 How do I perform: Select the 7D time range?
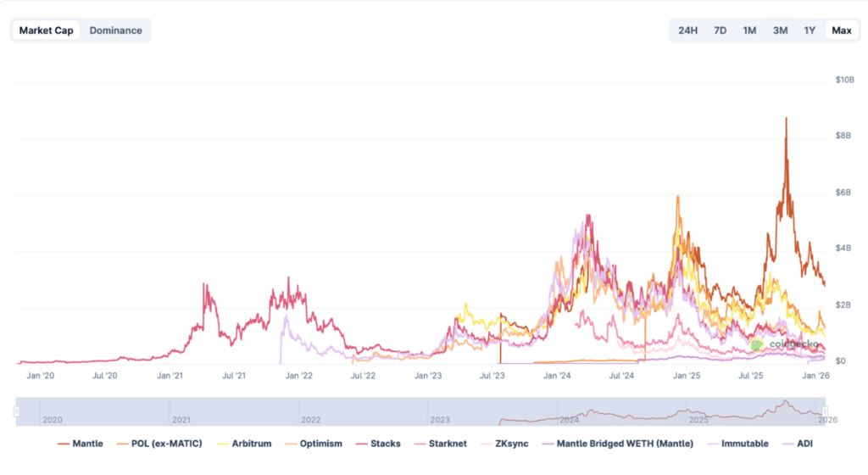(x=720, y=31)
